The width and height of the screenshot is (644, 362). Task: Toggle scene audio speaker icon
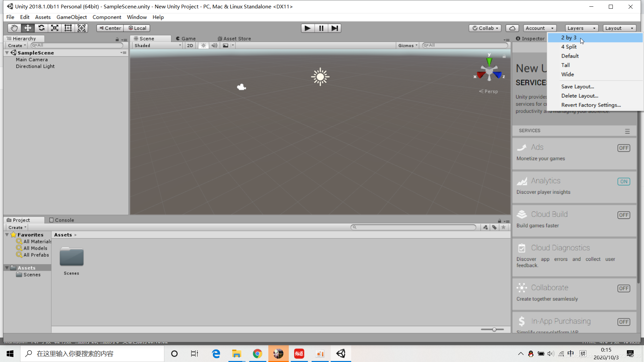point(214,46)
